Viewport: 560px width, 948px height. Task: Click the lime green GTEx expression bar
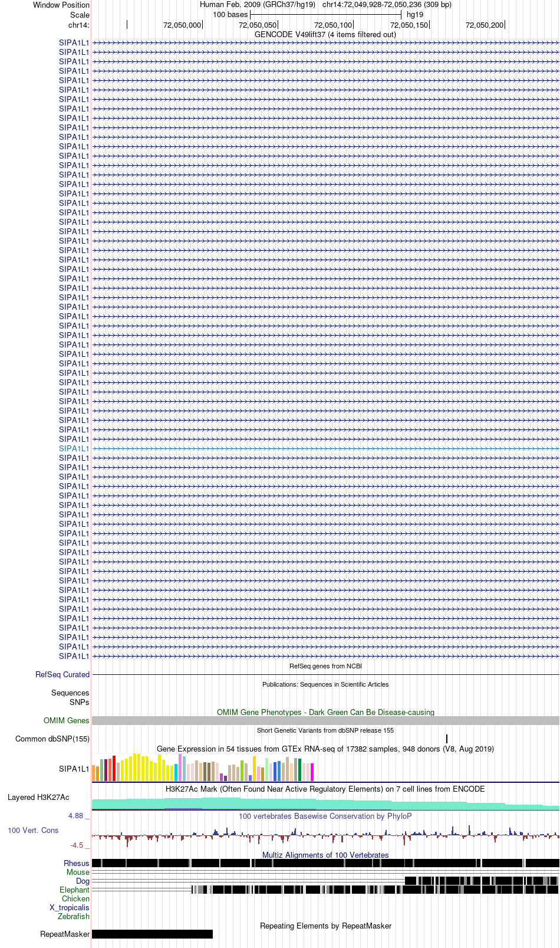pos(242,771)
